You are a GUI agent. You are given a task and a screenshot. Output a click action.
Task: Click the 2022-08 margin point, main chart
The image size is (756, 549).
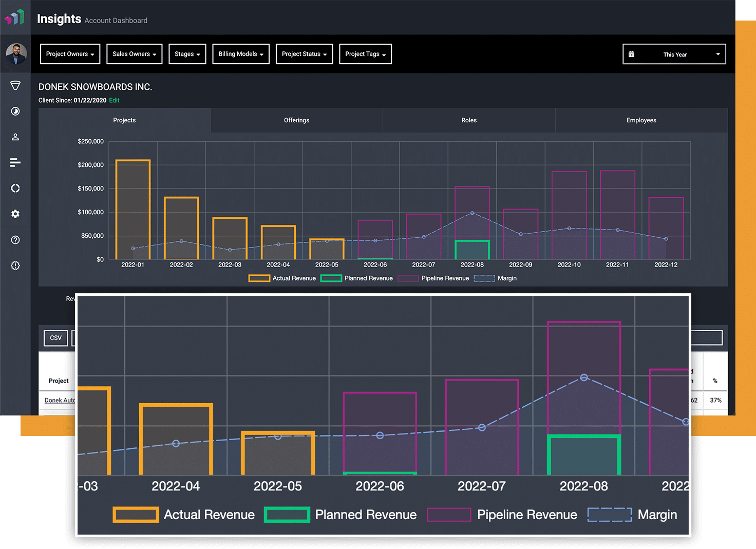point(472,213)
